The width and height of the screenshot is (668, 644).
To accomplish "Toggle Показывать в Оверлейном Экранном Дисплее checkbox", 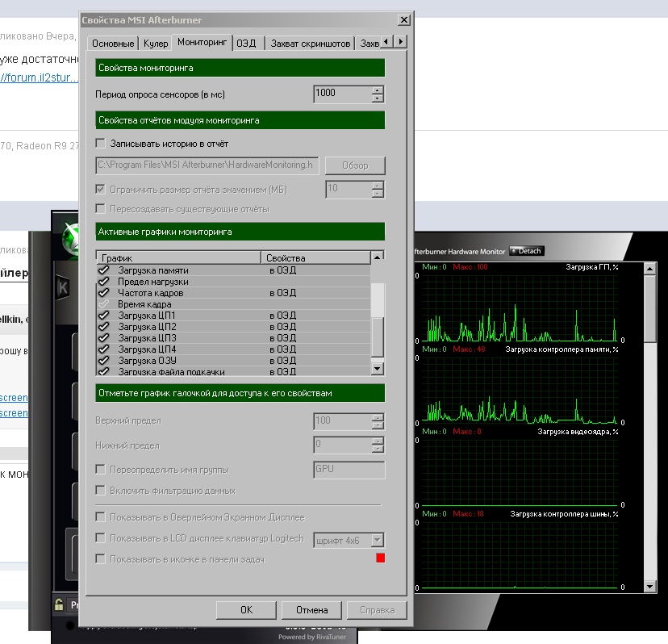I will [101, 517].
